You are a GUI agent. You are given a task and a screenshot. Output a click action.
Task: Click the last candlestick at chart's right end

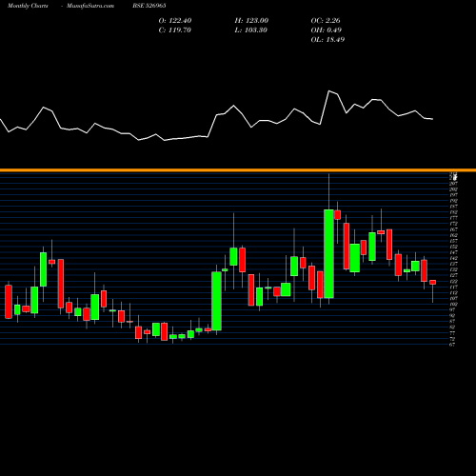tap(432, 283)
